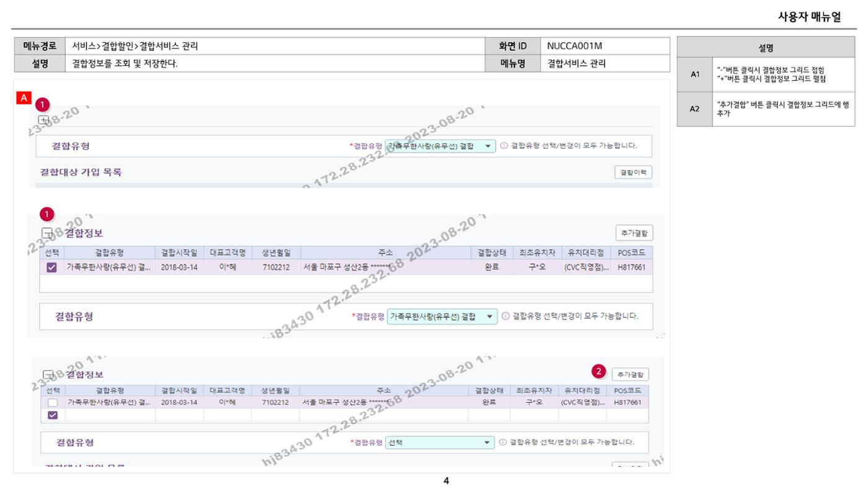Click menu path 서비스>결합할인>결합서비스 관리
This screenshot has width=868, height=489.
(x=135, y=46)
